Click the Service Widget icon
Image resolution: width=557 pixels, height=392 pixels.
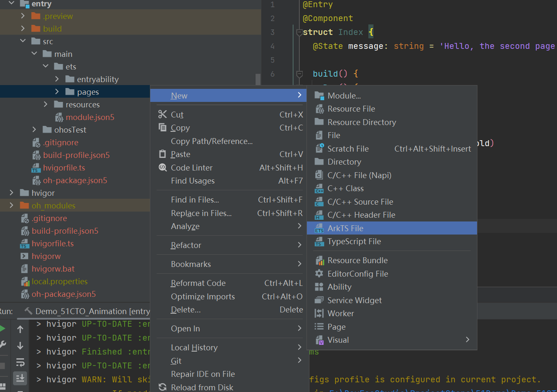320,300
